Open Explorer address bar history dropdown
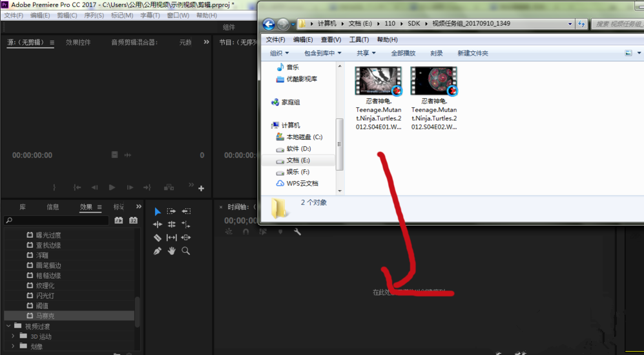The height and width of the screenshot is (355, 644). point(570,24)
